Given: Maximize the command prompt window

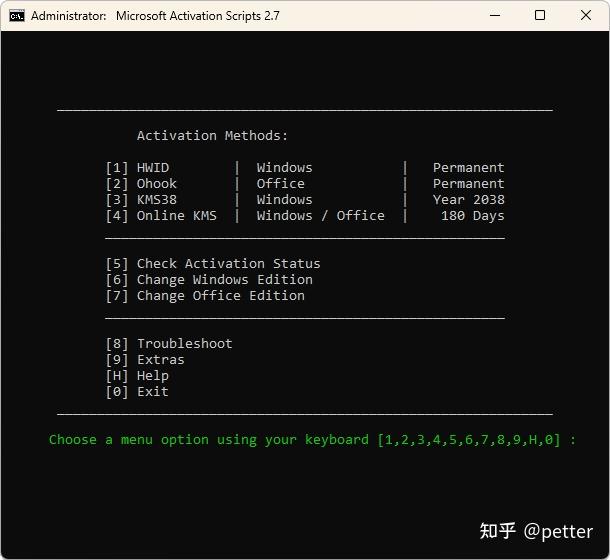Looking at the screenshot, I should 540,16.
